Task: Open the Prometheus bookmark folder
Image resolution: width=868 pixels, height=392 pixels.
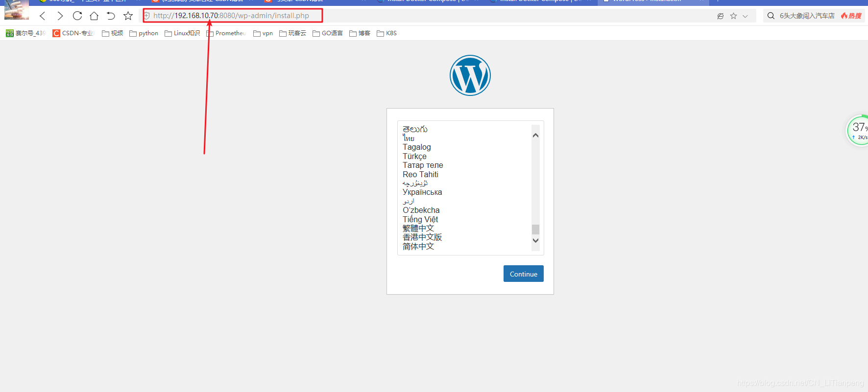Action: click(226, 33)
